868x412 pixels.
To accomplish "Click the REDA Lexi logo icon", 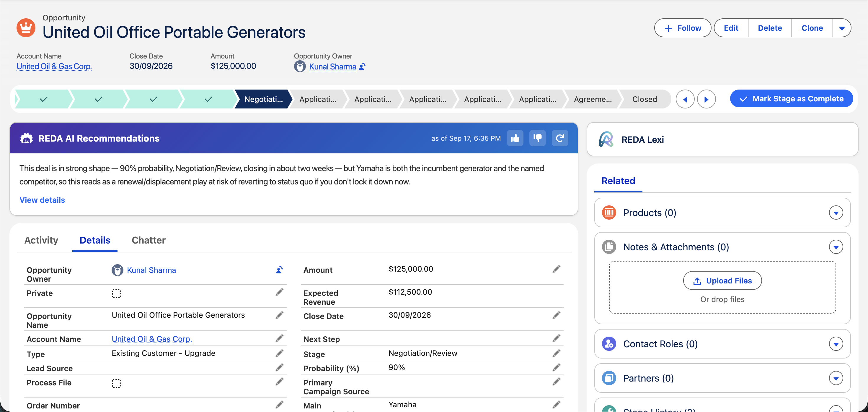I will point(606,140).
